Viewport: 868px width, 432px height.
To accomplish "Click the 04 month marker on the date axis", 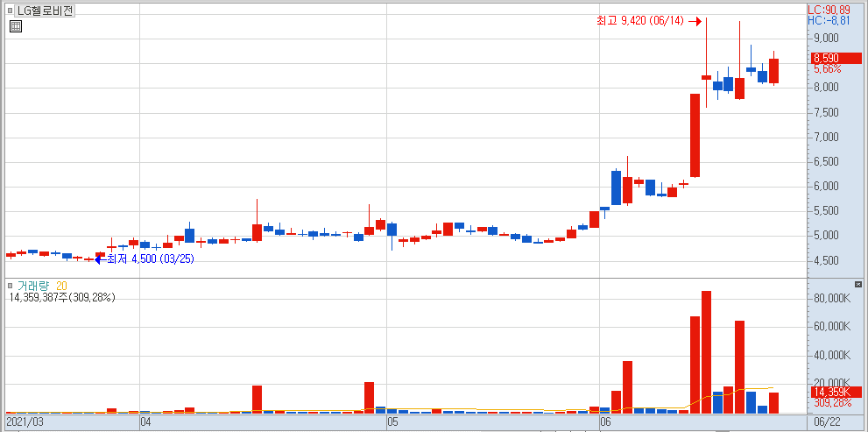I will tap(146, 422).
